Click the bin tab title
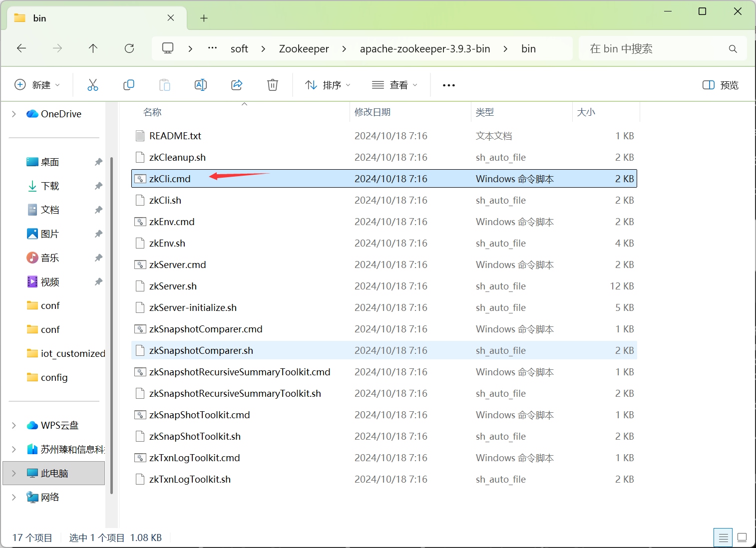 coord(39,18)
